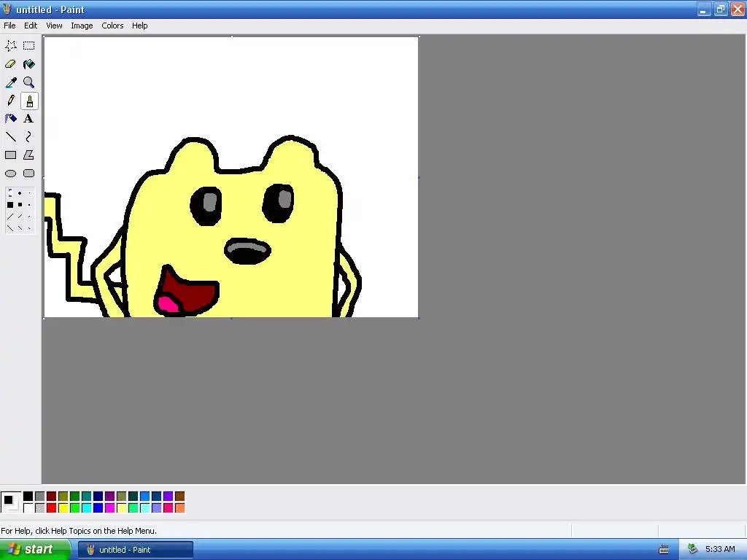Image resolution: width=747 pixels, height=560 pixels.
Task: Click the Windows Start button
Action: [34, 550]
